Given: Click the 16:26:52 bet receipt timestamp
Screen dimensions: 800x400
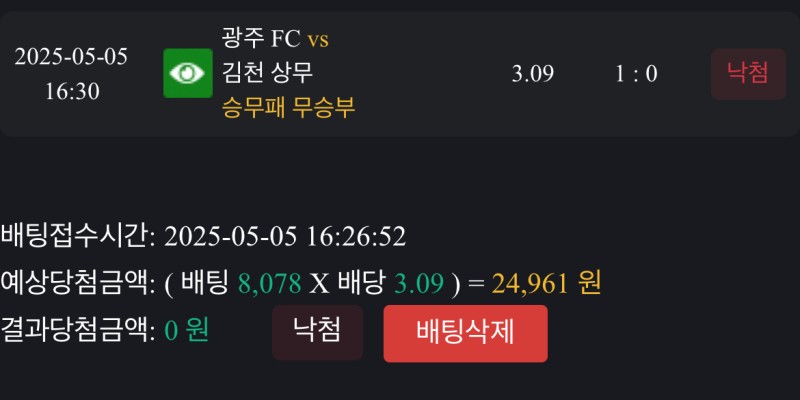Looking at the screenshot, I should point(357,237).
